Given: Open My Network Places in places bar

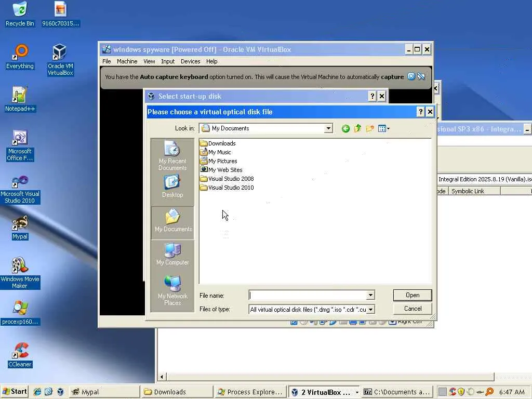Looking at the screenshot, I should click(172, 291).
